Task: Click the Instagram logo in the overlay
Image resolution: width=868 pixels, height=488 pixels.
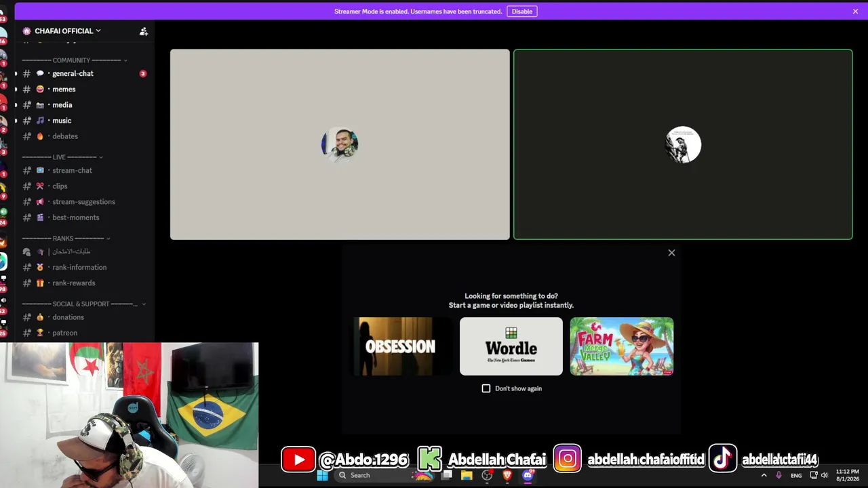Action: click(x=568, y=459)
